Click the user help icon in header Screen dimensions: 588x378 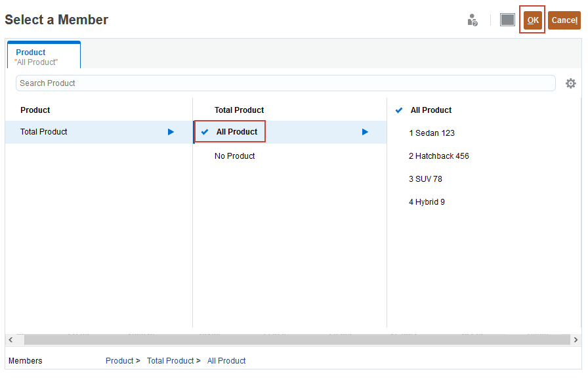472,20
